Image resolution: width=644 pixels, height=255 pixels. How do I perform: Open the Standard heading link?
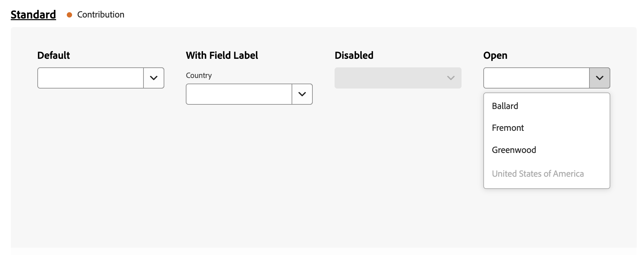(x=33, y=15)
